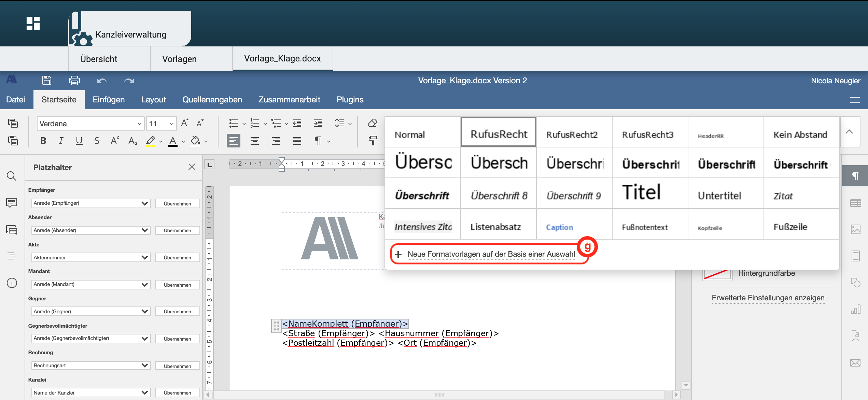Screen dimensions: 868x400
Task: Select the Save icon
Action: (47, 80)
